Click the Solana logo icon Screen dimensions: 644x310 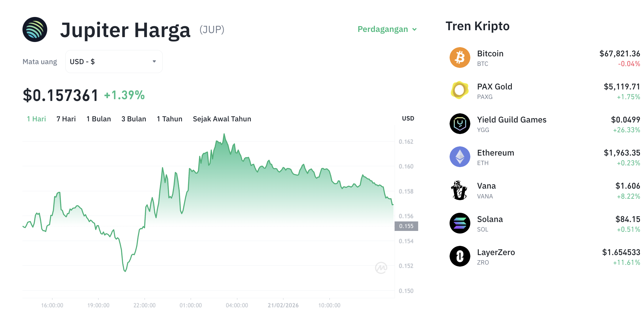pyautogui.click(x=460, y=223)
